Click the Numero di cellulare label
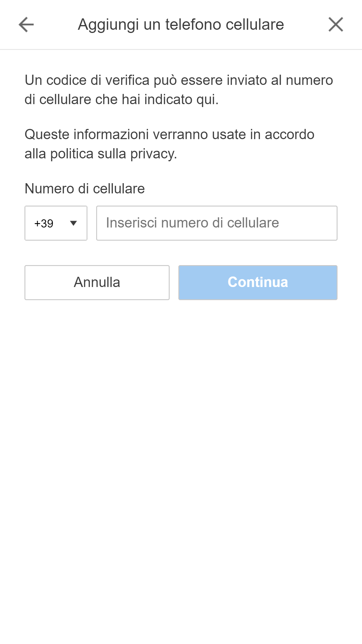The image size is (362, 644). (84, 189)
